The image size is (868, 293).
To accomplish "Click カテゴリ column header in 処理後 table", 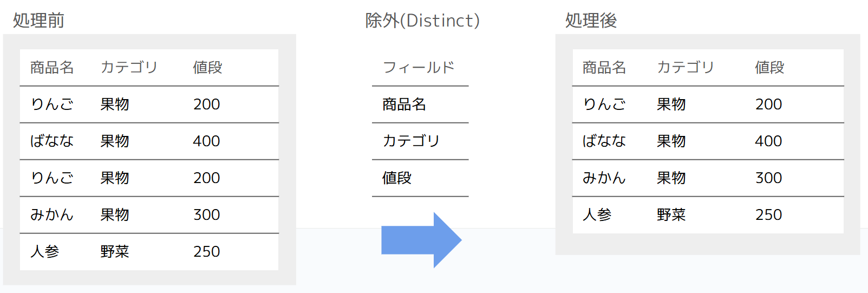I will [686, 67].
